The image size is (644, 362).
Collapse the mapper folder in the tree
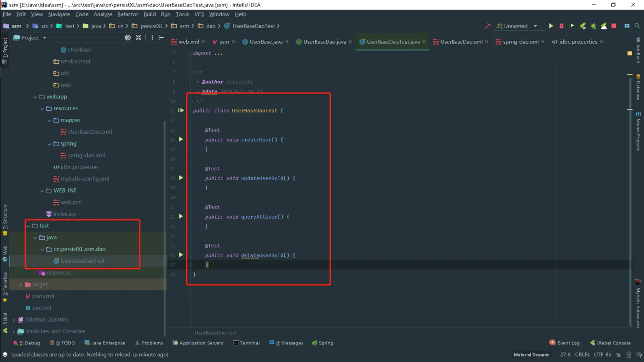click(49, 120)
